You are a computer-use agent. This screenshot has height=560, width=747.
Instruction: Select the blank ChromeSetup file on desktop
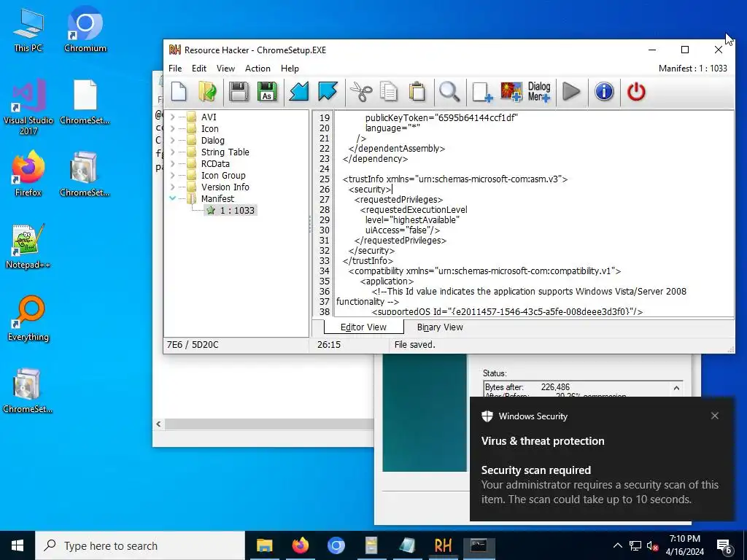(85, 102)
